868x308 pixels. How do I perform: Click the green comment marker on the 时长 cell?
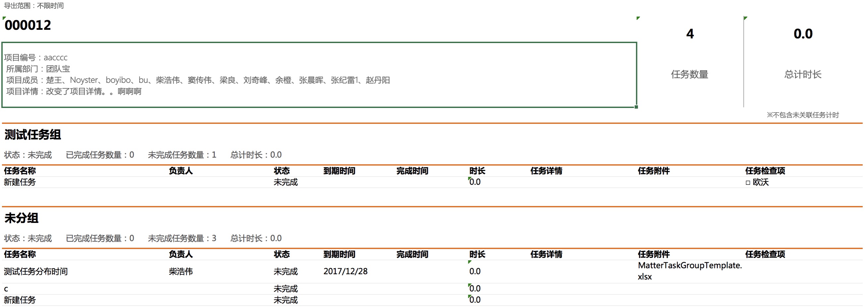pyautogui.click(x=470, y=179)
